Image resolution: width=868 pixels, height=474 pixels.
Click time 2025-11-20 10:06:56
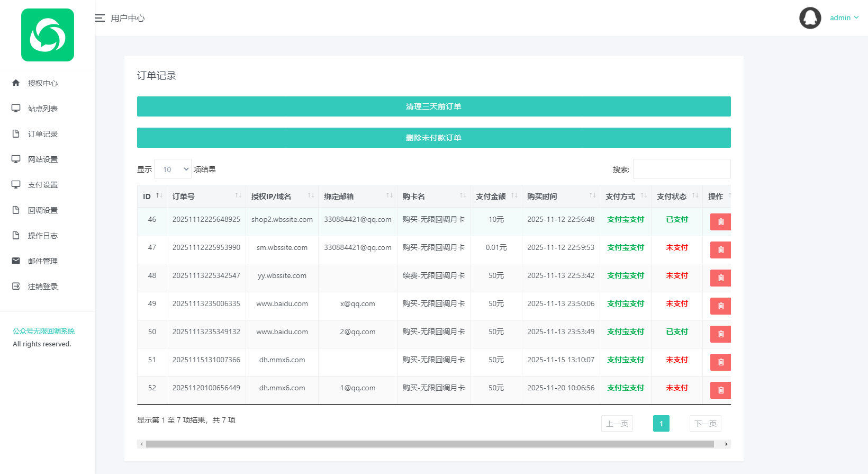tap(561, 388)
